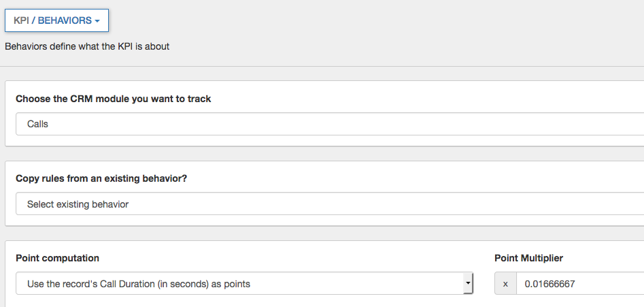The image size is (644, 307).
Task: Click the caret on the KPI / BEHAVIORS button
Action: click(x=97, y=21)
